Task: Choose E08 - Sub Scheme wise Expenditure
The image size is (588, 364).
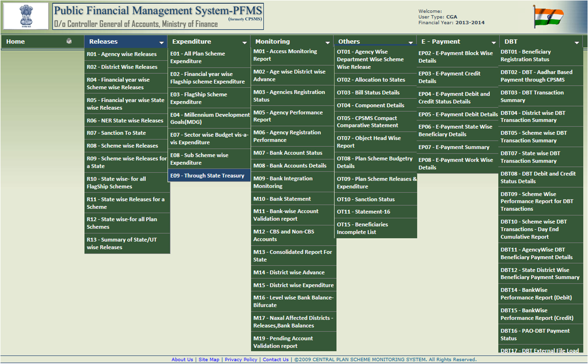Action: coord(209,159)
